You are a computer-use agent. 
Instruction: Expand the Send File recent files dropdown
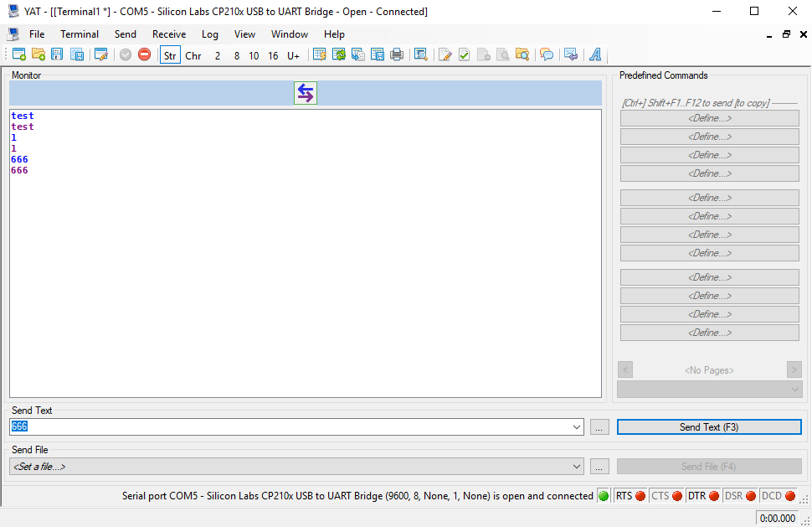(577, 467)
